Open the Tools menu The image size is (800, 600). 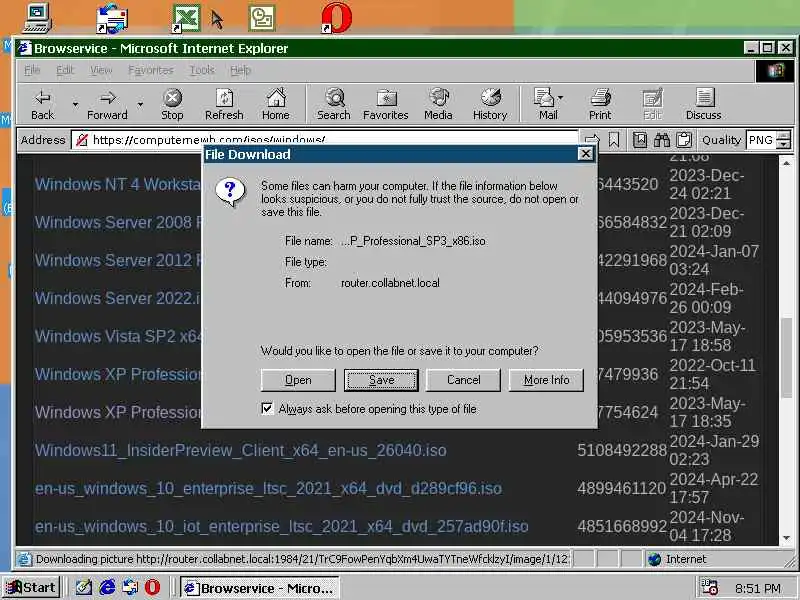click(202, 70)
